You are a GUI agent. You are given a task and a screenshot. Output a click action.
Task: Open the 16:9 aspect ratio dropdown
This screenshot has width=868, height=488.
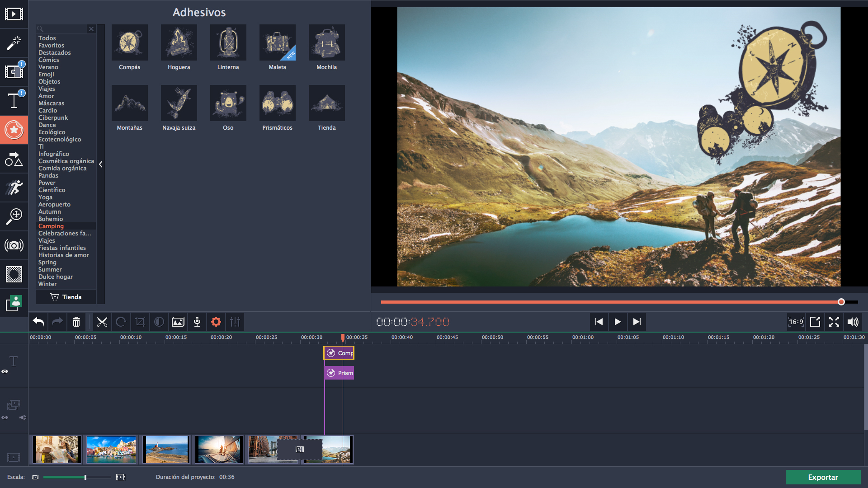(796, 322)
